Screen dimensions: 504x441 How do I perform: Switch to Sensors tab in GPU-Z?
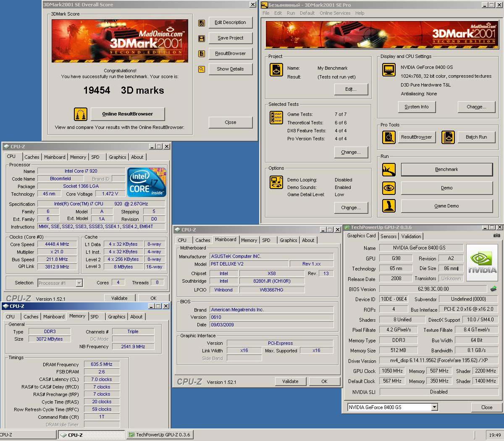point(388,236)
